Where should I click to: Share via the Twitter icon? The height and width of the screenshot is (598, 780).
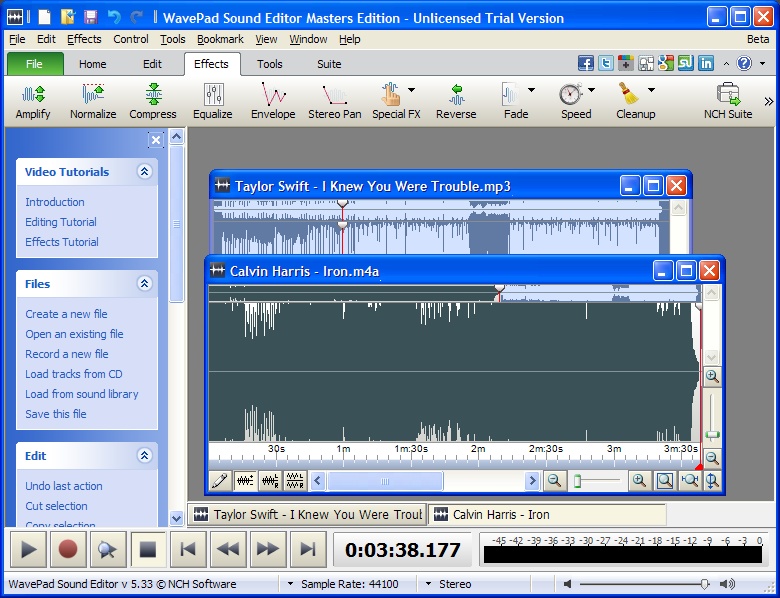coord(605,63)
